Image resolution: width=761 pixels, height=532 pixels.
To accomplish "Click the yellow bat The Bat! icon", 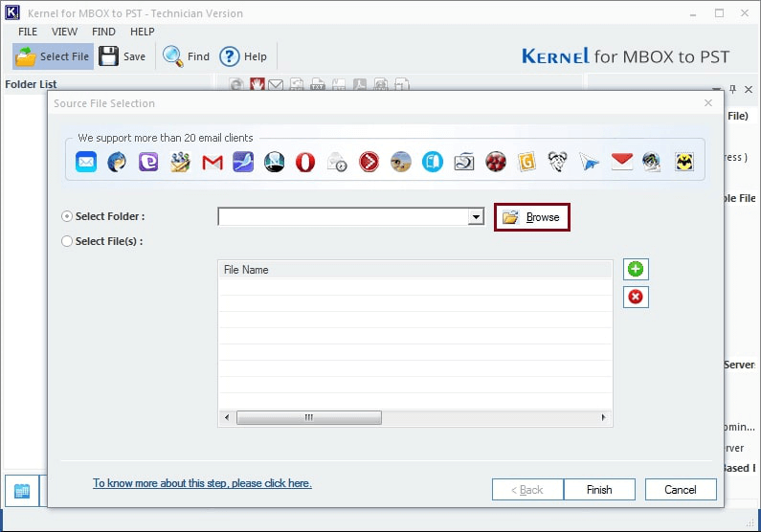I will click(684, 162).
